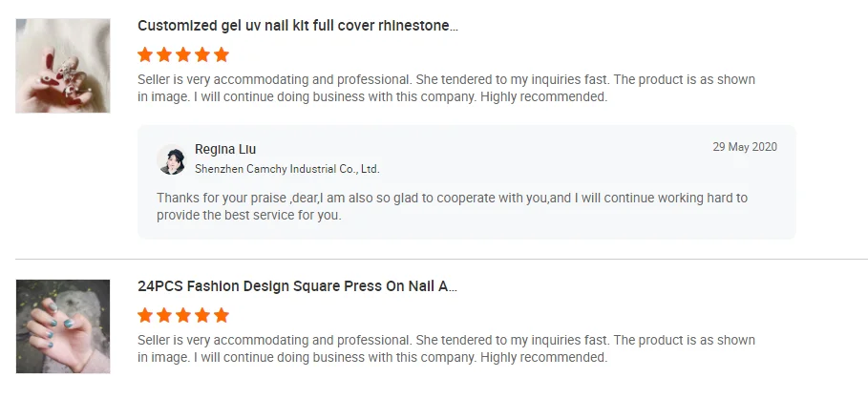Click third star of 24PCS press-on nail rating
868x399 pixels.
(183, 315)
